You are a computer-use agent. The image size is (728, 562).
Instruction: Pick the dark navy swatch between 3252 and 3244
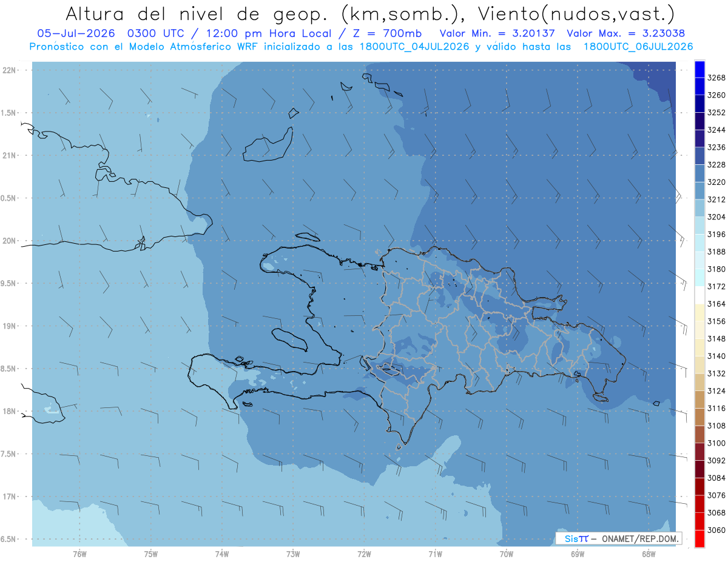(699, 121)
